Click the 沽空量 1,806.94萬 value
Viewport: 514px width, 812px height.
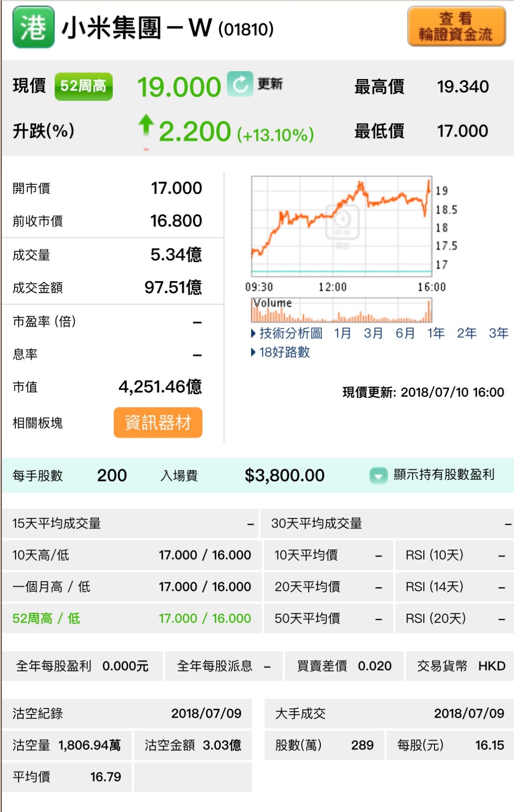point(89,745)
